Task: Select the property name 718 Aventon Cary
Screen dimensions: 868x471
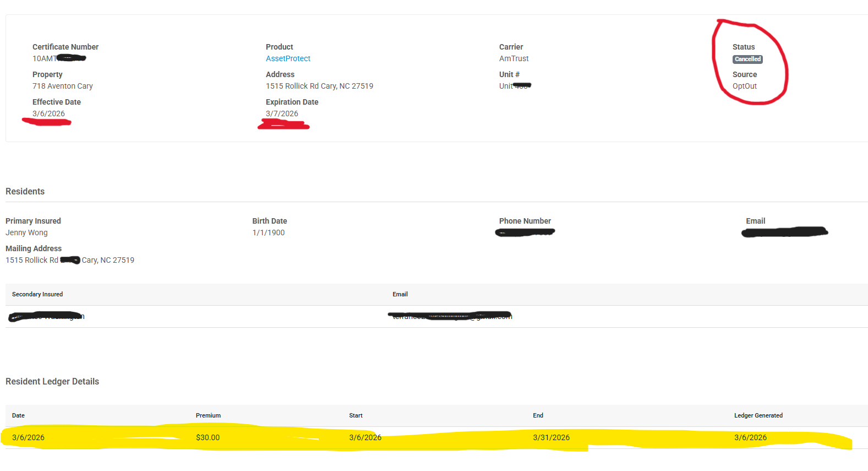Action: (62, 86)
